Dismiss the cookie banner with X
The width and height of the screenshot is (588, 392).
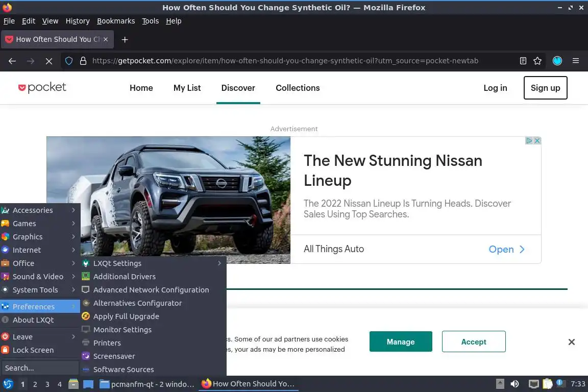(x=572, y=342)
